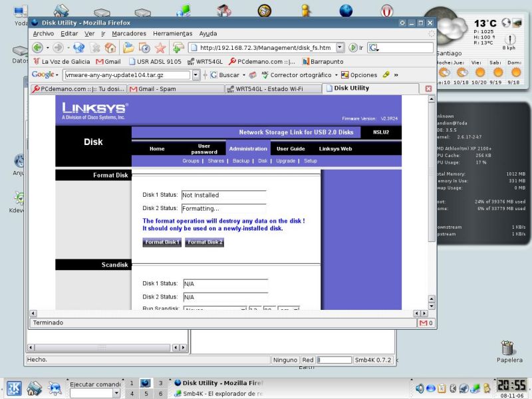Screen dimensions: 532x399
Task: Click the Smb4K horizontal scrollbar right arrow
Action: click(184, 347)
